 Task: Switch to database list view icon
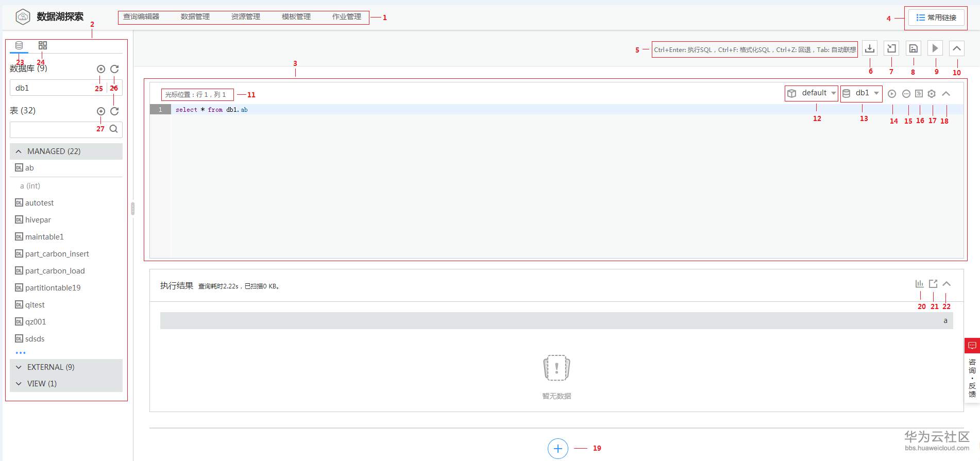pos(19,45)
